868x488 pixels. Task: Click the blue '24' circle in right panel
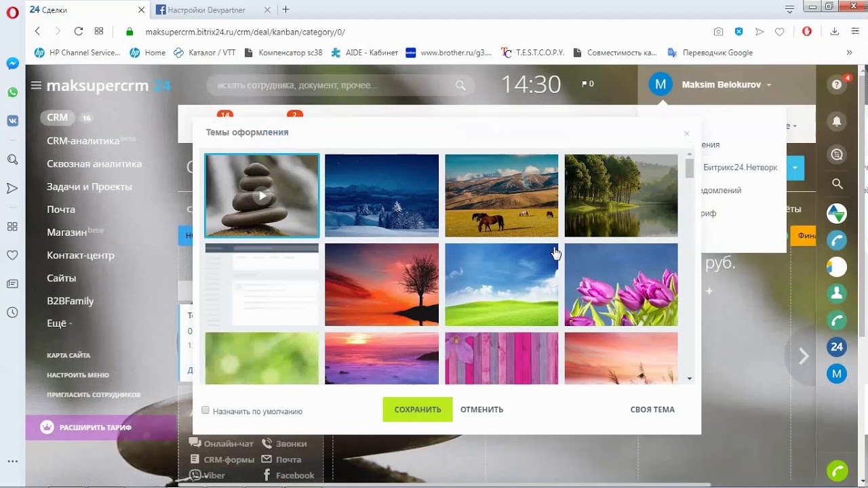click(x=837, y=347)
